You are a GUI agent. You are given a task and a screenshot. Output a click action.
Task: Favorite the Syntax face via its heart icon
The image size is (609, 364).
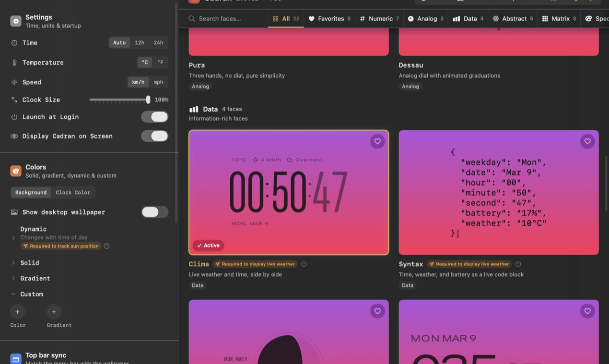(x=587, y=141)
